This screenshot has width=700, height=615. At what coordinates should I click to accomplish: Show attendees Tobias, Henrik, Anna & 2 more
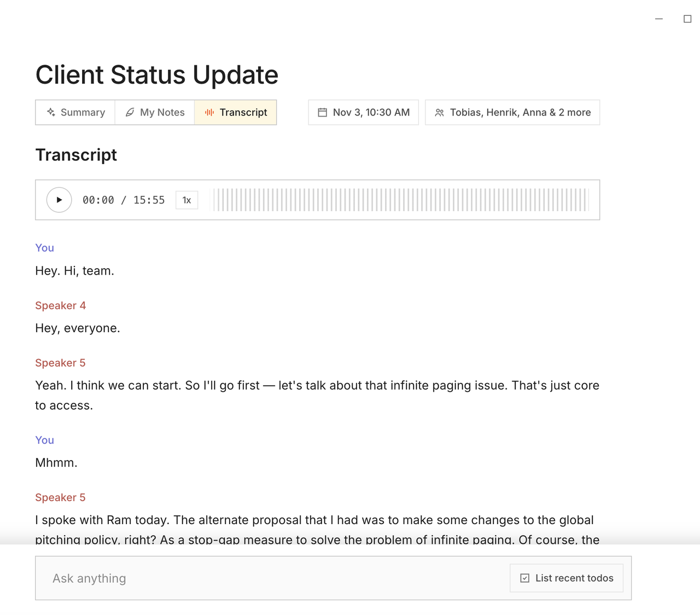tap(512, 112)
